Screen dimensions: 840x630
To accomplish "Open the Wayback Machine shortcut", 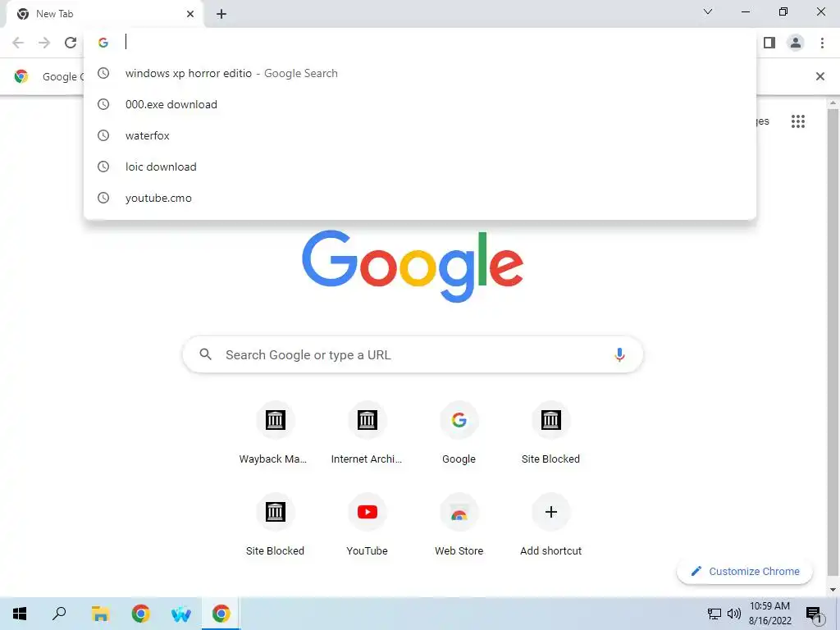I will [x=275, y=433].
